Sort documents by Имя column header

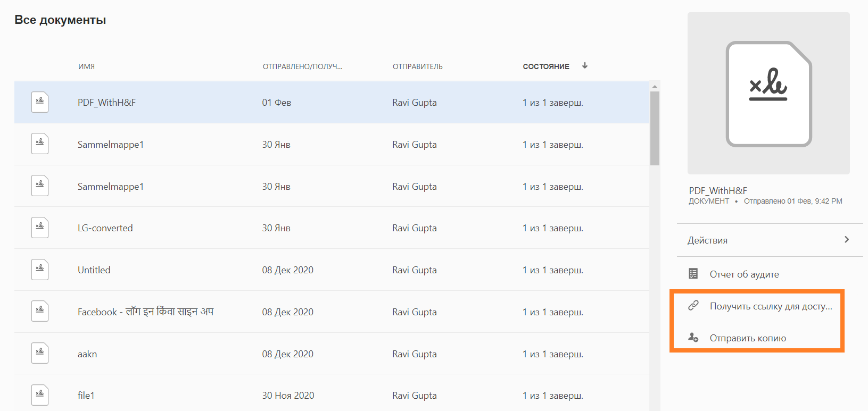point(86,66)
